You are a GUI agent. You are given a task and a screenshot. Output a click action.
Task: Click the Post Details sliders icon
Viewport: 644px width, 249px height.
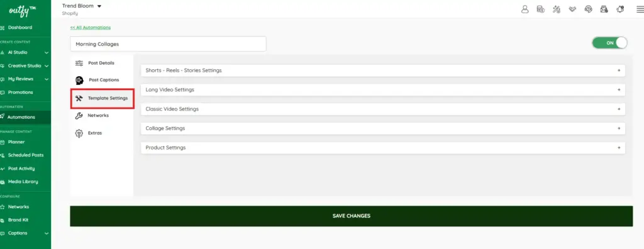[x=79, y=64]
